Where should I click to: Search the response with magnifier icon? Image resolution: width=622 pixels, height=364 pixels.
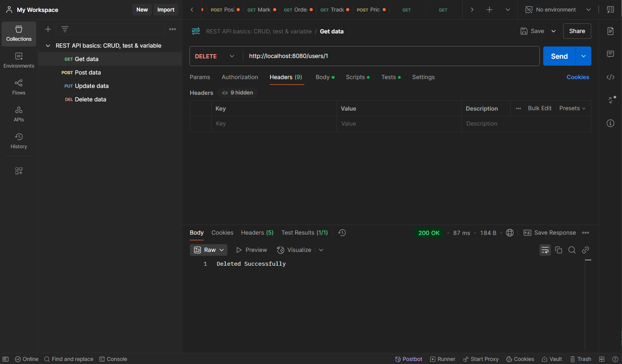(x=572, y=250)
